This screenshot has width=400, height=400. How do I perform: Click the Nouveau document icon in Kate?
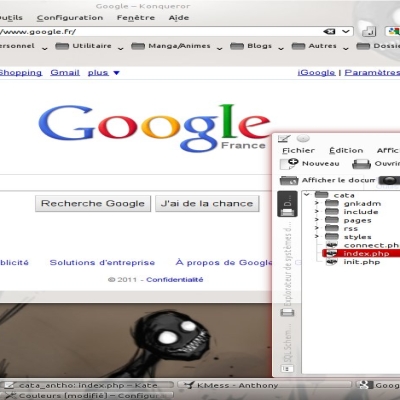289,164
